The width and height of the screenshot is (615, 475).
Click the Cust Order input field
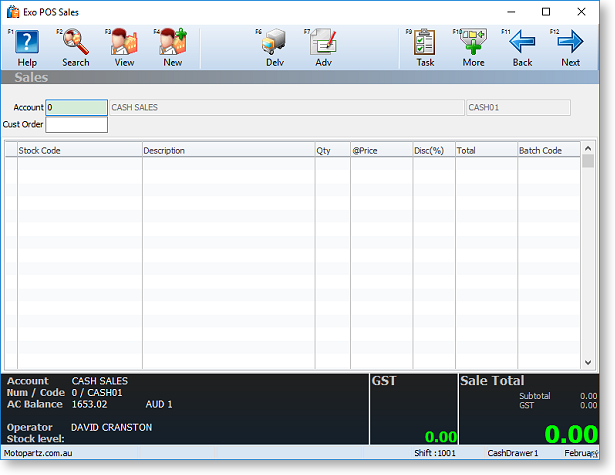76,125
